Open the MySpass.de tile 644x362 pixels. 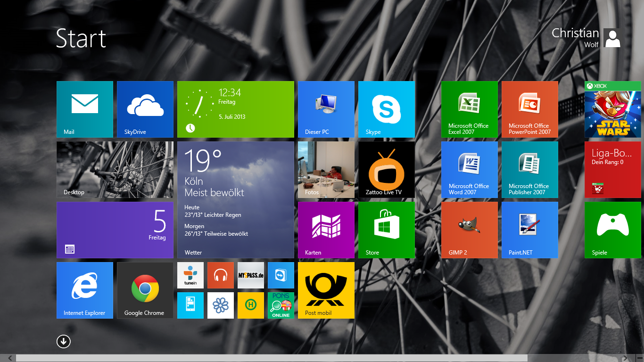[x=251, y=275]
